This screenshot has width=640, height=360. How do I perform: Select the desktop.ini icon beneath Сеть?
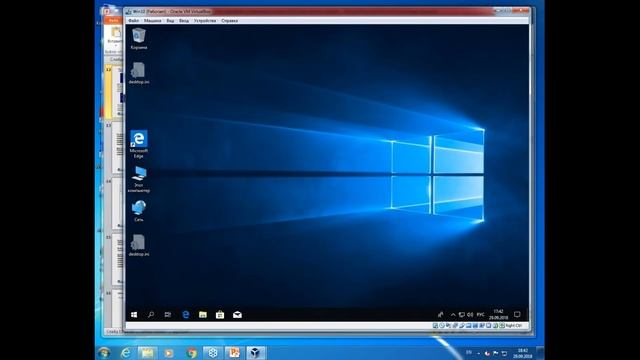click(x=139, y=245)
